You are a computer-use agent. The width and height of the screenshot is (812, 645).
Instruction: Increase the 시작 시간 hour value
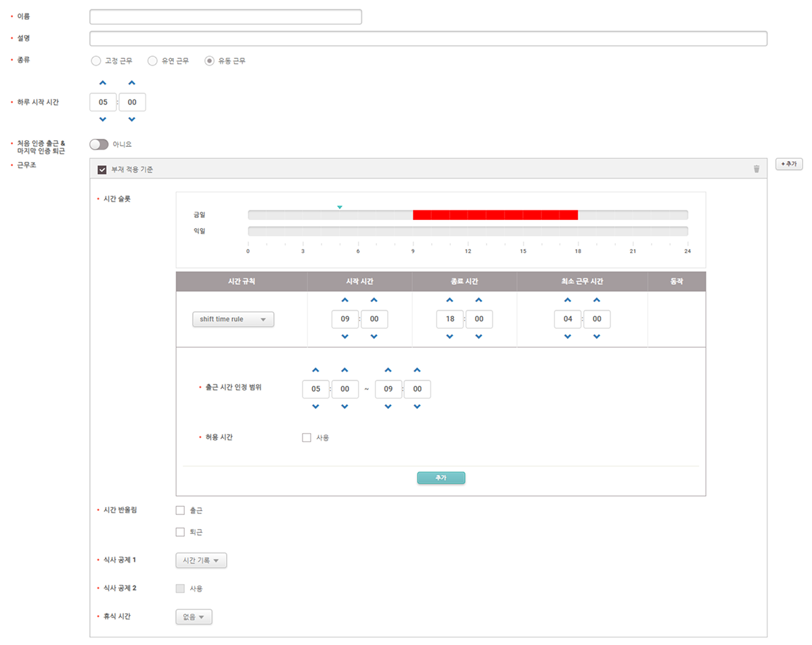tap(344, 301)
